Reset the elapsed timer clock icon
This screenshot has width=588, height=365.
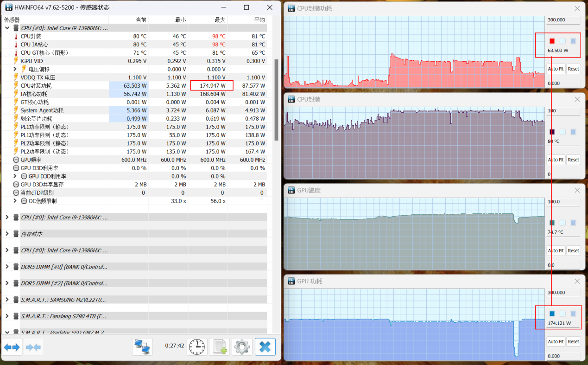coord(197,346)
